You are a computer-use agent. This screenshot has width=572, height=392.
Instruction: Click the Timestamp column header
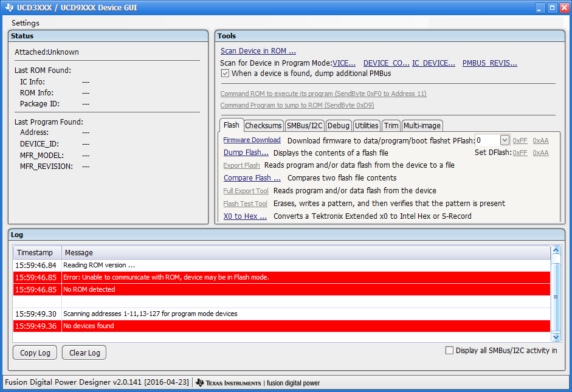(38, 253)
